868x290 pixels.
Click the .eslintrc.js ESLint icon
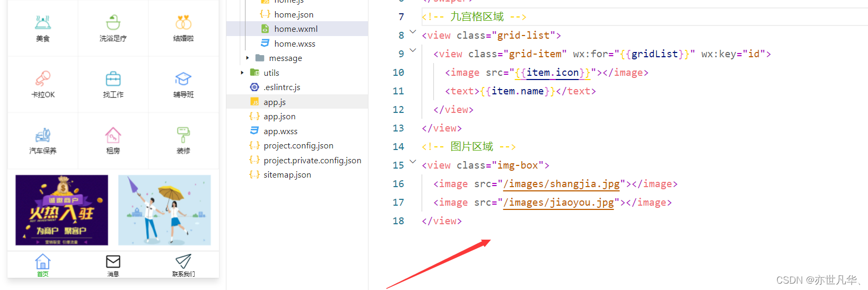pyautogui.click(x=255, y=87)
